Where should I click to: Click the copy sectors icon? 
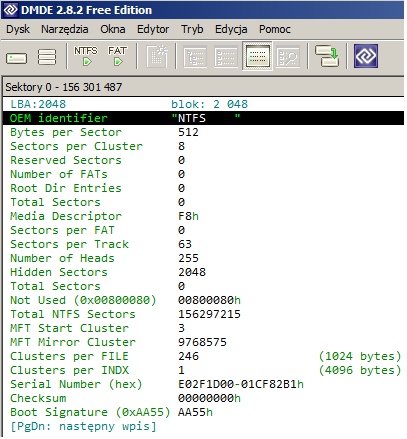tap(327, 56)
